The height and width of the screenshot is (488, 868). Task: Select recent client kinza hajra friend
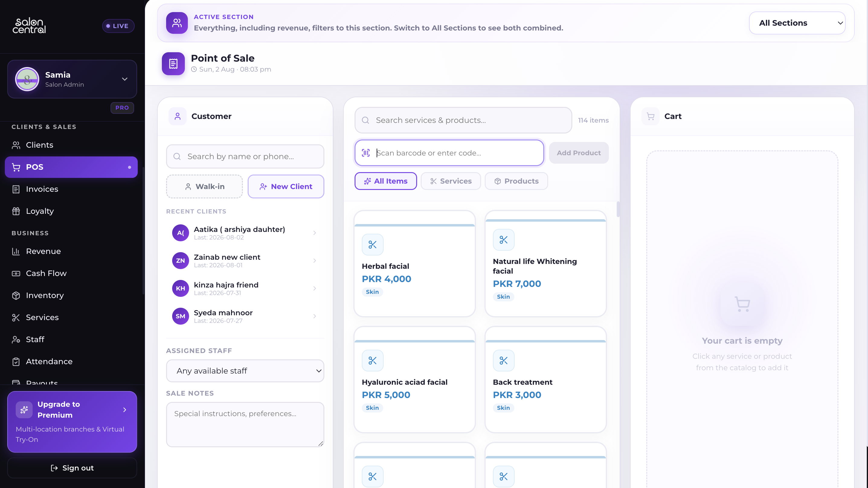[x=245, y=288]
